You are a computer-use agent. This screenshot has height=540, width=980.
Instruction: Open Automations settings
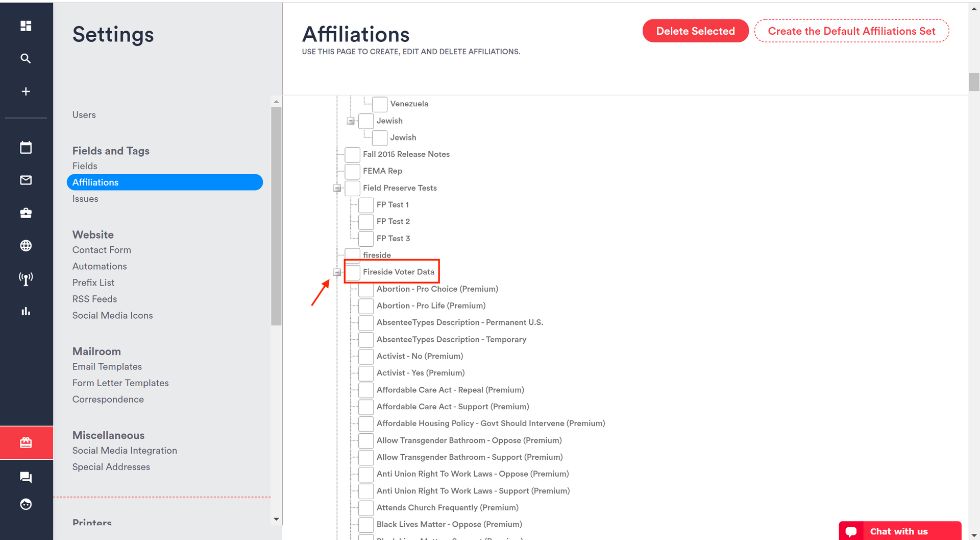pyautogui.click(x=100, y=266)
